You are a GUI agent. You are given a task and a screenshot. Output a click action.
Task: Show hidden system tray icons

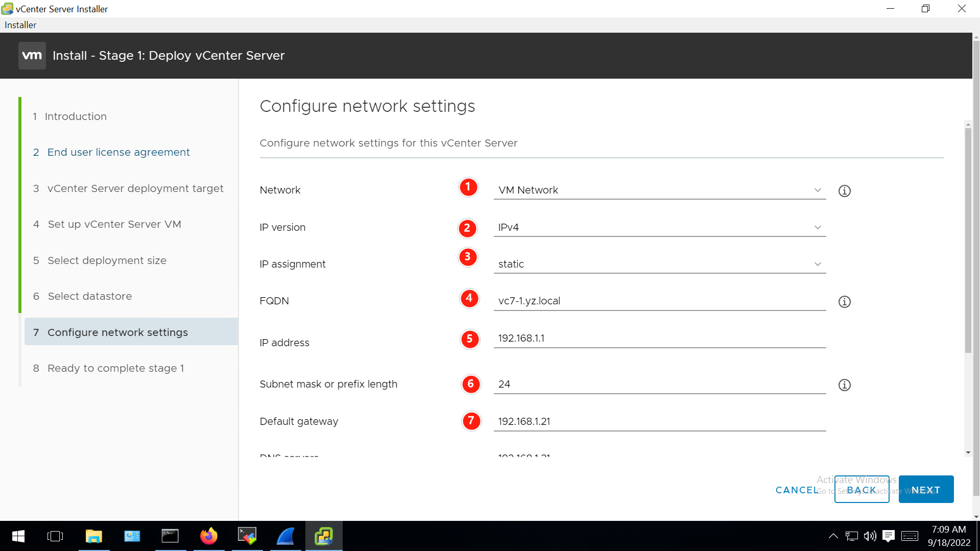(833, 536)
